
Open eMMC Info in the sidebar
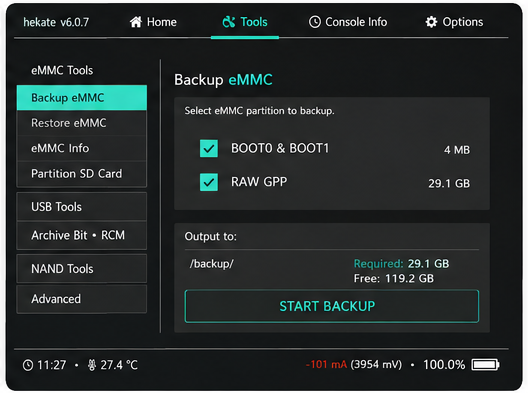[x=82, y=148]
